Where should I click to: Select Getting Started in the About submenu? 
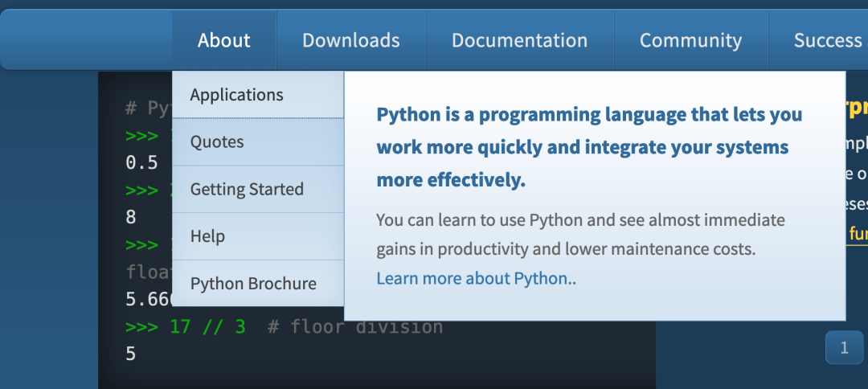click(x=258, y=189)
